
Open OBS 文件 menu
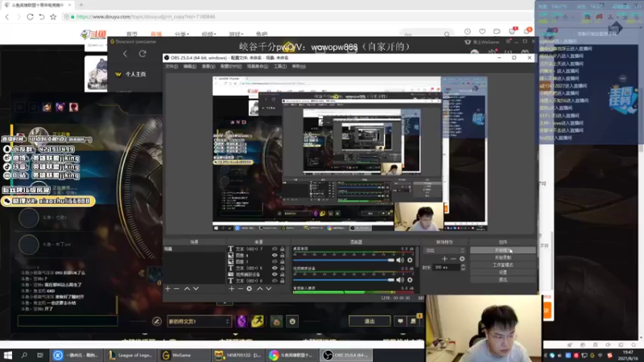(x=171, y=66)
